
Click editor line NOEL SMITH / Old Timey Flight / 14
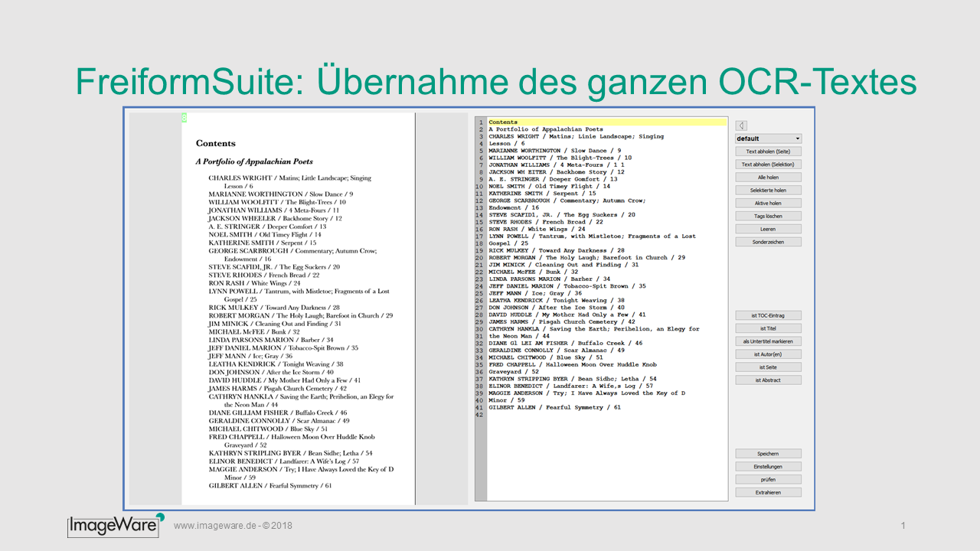[550, 186]
